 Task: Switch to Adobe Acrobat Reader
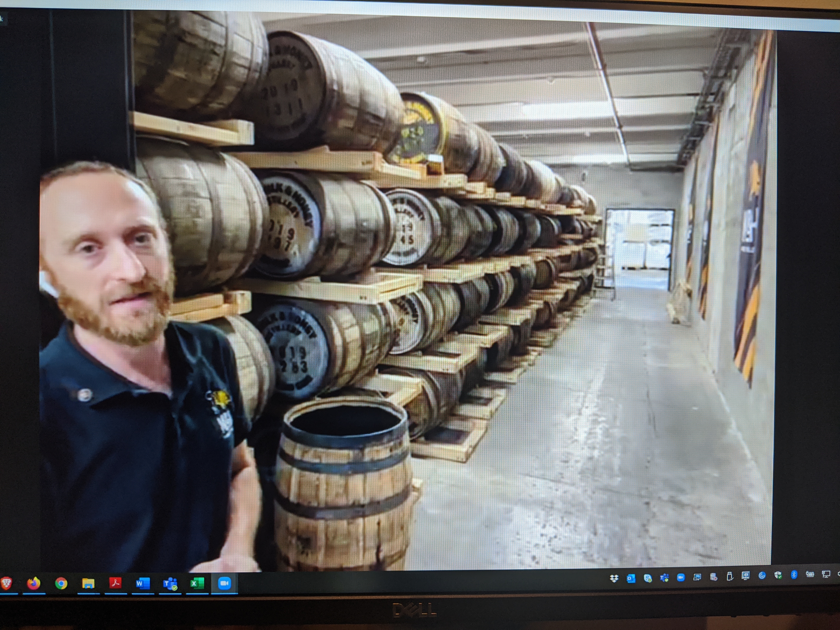point(115,582)
